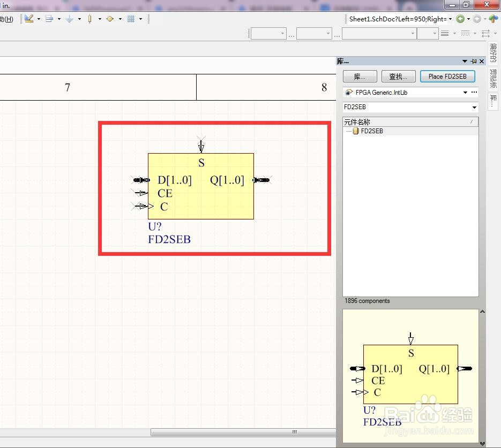Open the FPGA Generic.IntLib library dropdown
Viewport: 501px width, 448px height.
pyautogui.click(x=465, y=93)
